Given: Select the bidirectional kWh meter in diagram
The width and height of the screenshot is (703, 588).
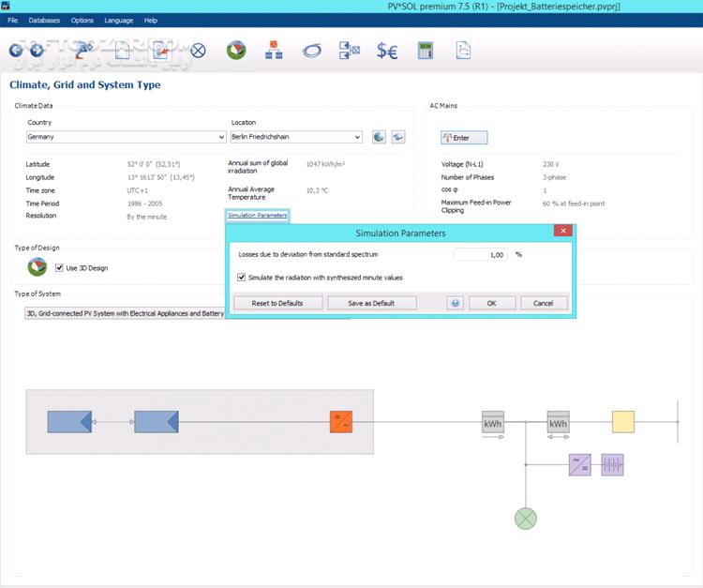Looking at the screenshot, I should pos(559,423).
